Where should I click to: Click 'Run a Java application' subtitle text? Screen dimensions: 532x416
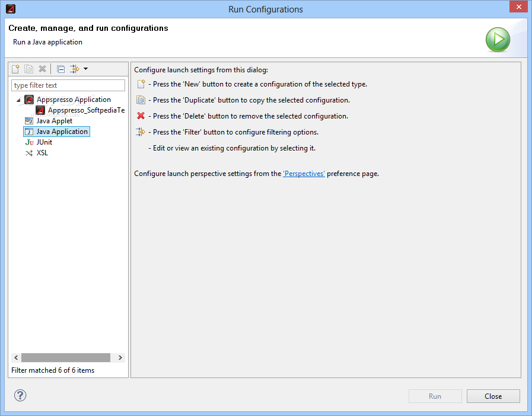click(x=47, y=42)
